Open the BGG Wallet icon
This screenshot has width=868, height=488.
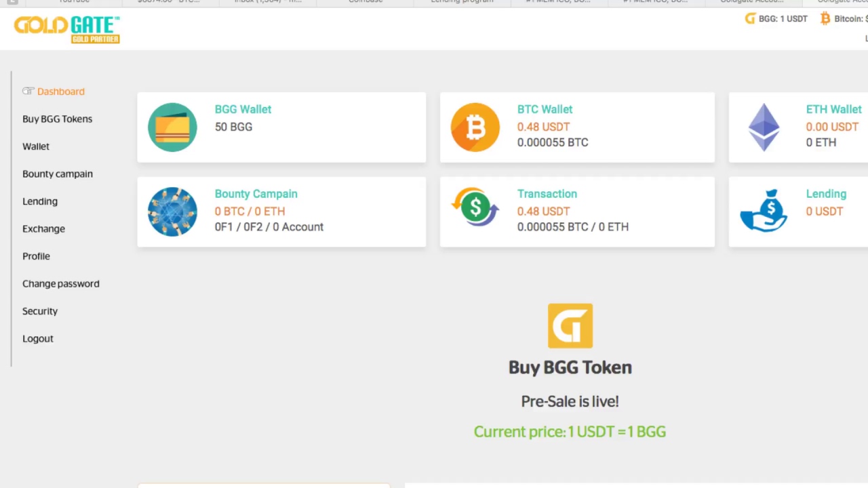coord(172,127)
